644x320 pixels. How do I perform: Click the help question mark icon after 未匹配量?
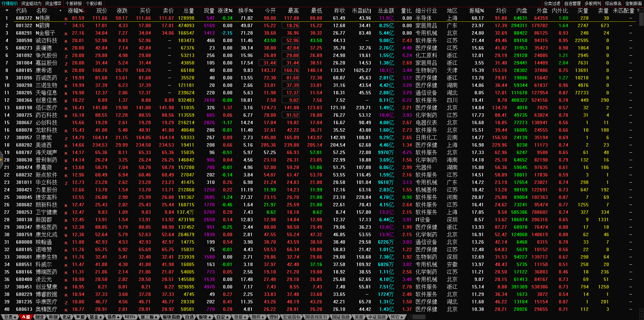click(638, 11)
